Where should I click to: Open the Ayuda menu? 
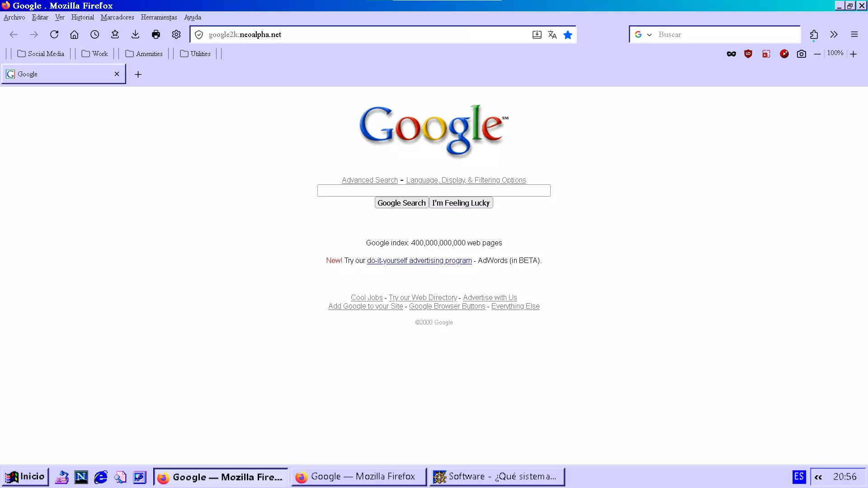[193, 17]
